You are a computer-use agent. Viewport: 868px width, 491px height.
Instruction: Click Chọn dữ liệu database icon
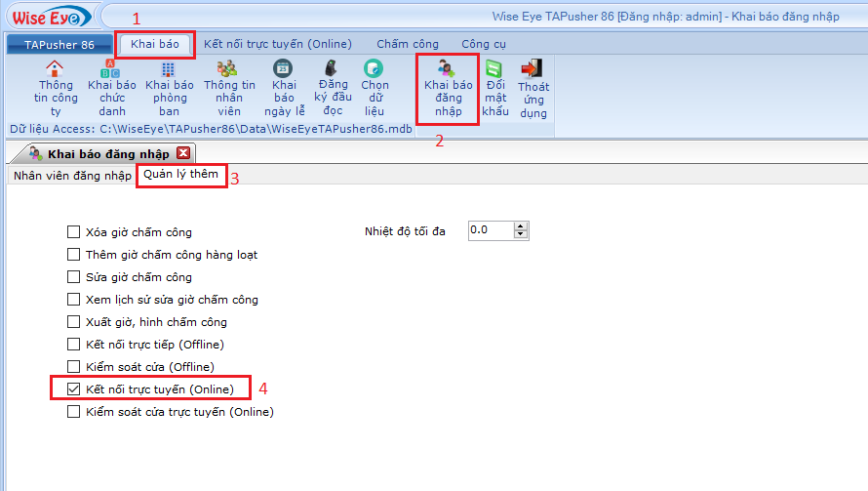[x=375, y=68]
